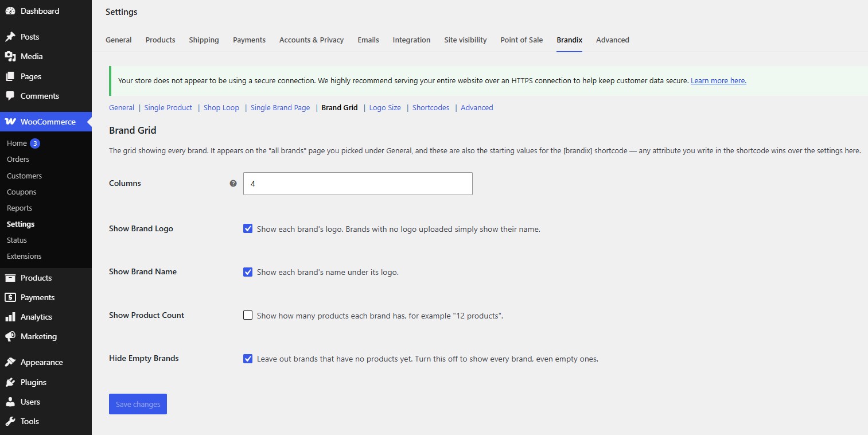Open the Logo Size sub-section link
This screenshot has height=435, width=868.
coord(385,107)
